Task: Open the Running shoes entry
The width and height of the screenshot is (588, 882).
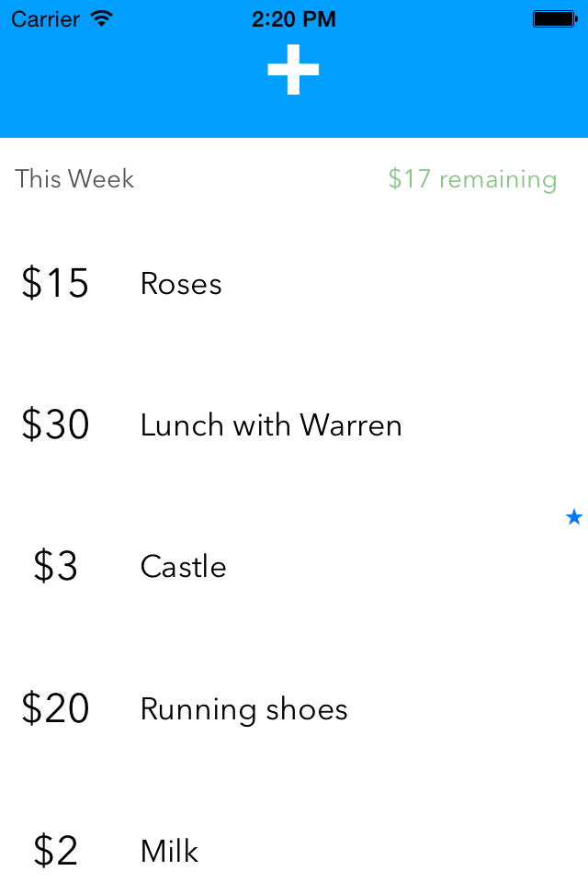Action: coord(244,709)
